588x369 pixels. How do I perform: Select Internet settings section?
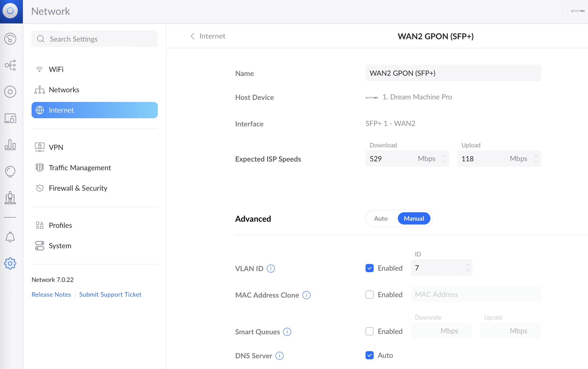click(x=95, y=110)
